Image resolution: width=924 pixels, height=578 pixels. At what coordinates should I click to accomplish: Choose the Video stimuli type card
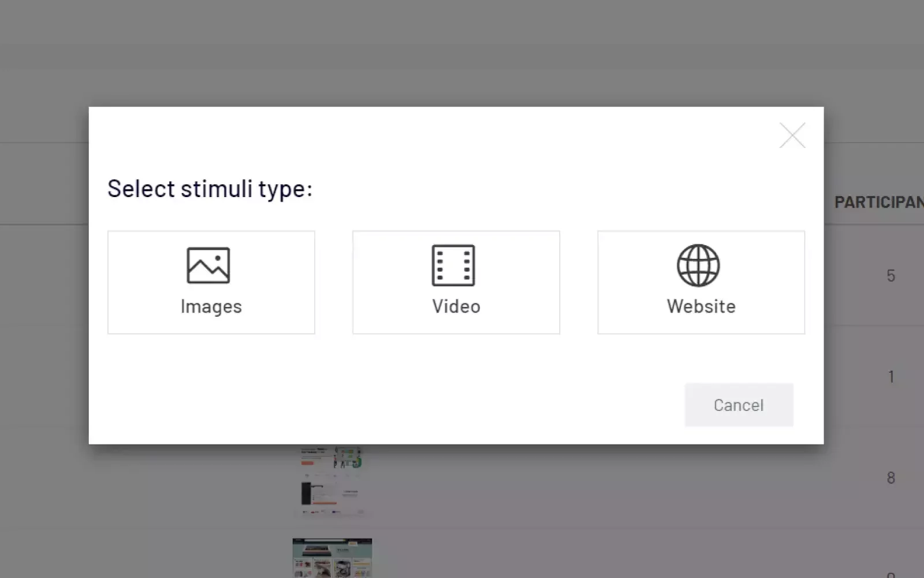pyautogui.click(x=456, y=283)
